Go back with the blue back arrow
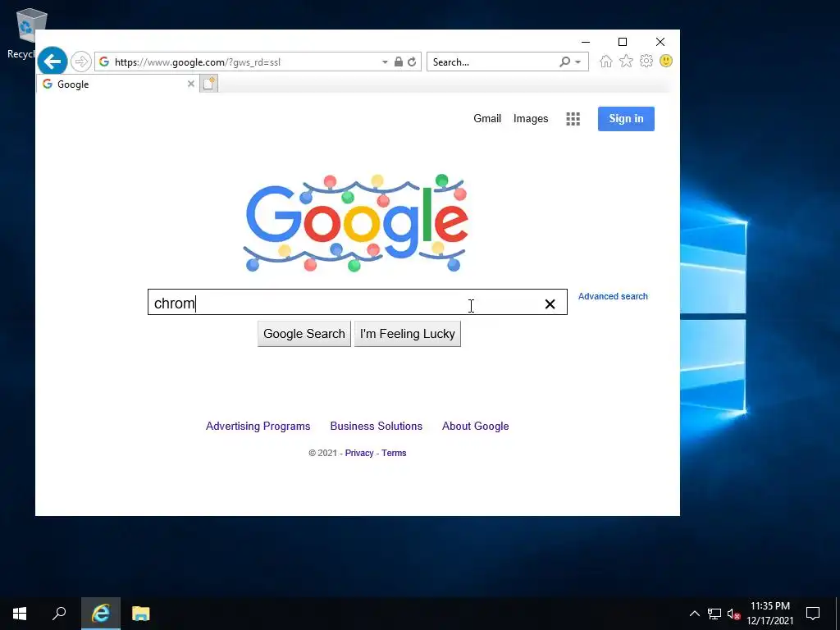This screenshot has height=630, width=840. (52, 62)
